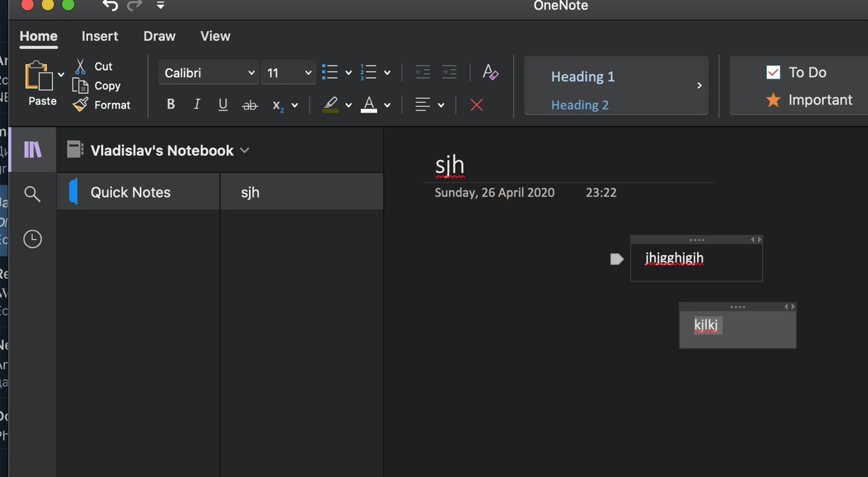
Task: Open the Insert ribbon tab
Action: click(100, 37)
